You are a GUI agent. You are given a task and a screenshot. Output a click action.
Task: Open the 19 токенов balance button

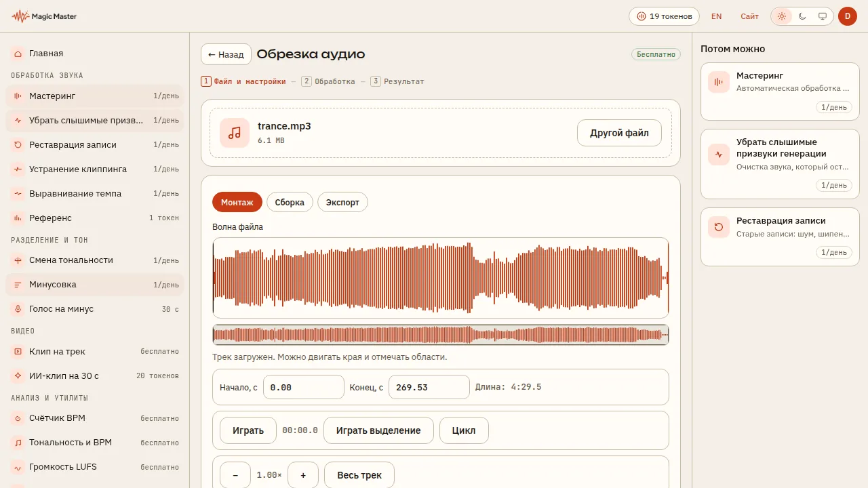pyautogui.click(x=664, y=16)
